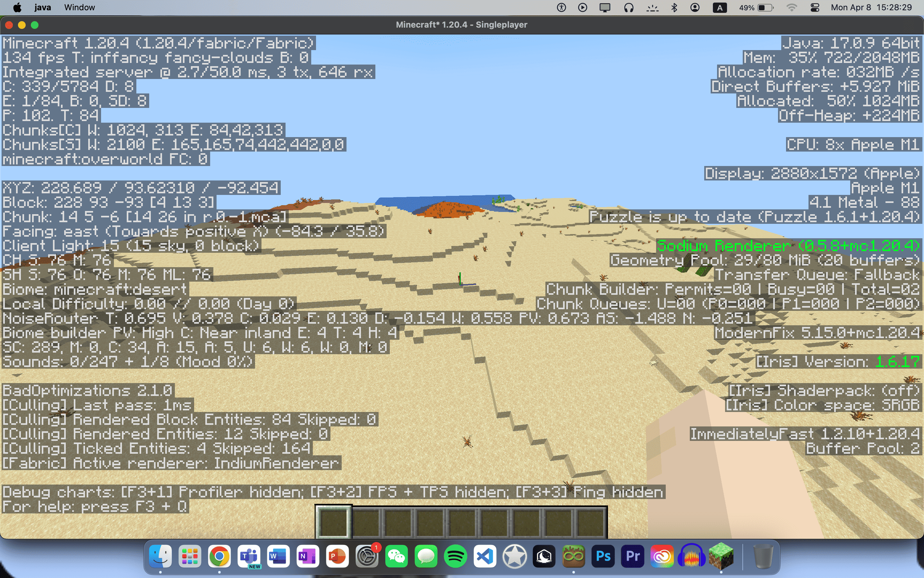Open PowerPoint from the Dock
924x578 pixels.
click(338, 556)
